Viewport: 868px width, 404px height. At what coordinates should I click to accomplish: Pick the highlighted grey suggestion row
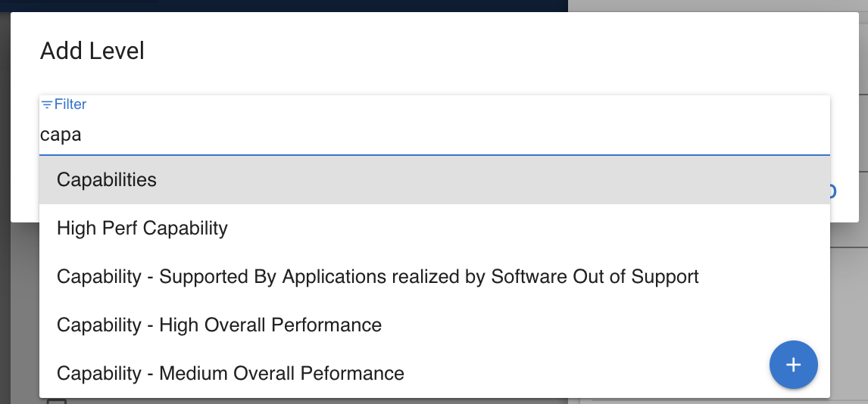434,180
